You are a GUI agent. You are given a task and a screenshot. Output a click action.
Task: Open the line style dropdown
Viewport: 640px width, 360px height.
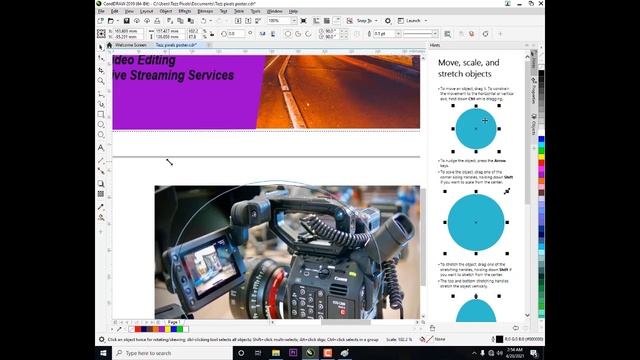tap(435, 34)
